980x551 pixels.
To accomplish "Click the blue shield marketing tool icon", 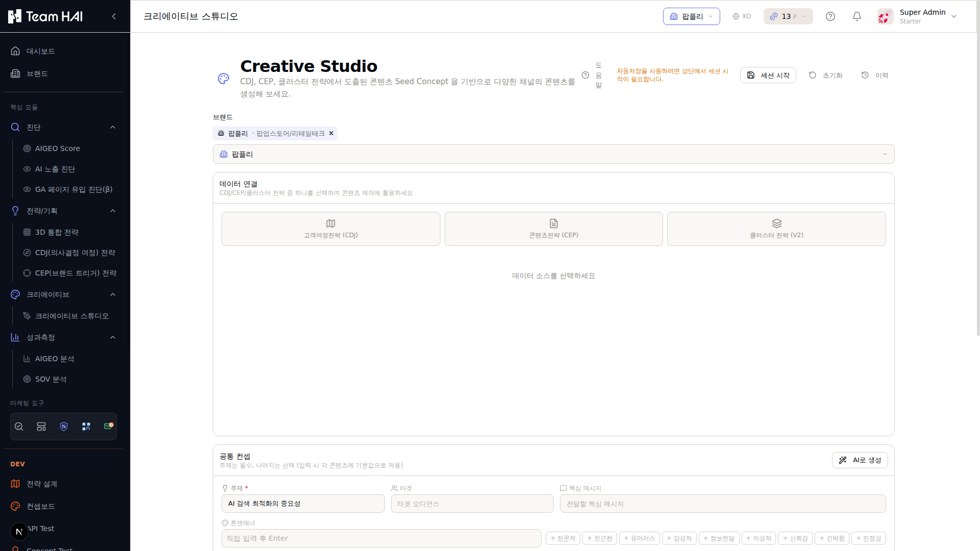I will pos(64,427).
